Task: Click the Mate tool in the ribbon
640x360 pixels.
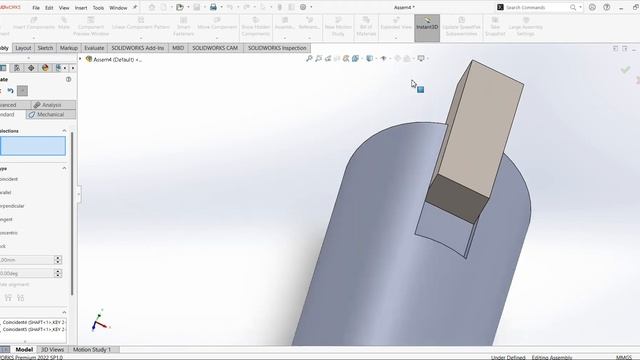Action: pos(64,24)
